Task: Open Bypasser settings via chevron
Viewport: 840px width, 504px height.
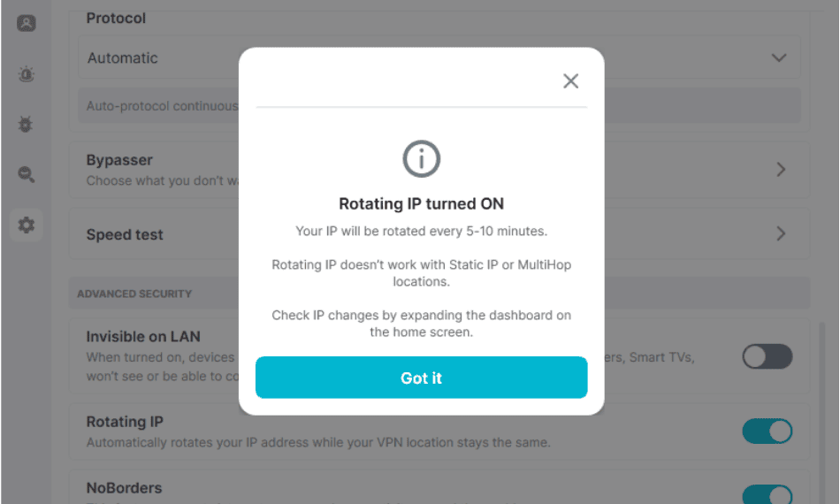Action: 781,170
